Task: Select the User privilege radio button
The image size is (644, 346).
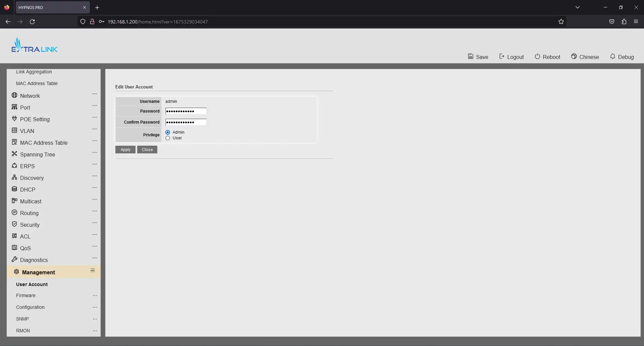Action: point(168,138)
